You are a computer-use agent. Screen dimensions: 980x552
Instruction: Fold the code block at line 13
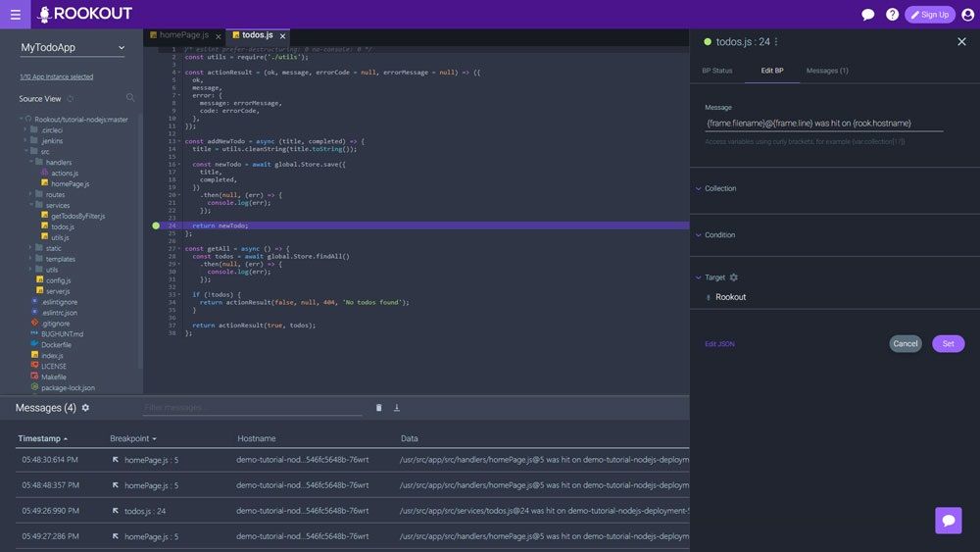[179, 141]
